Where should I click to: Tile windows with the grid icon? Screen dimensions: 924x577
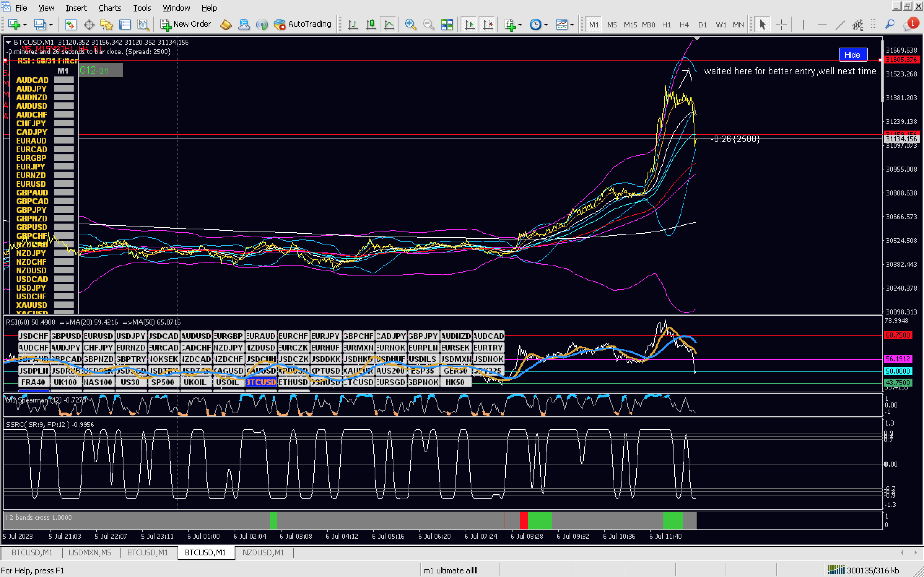(446, 25)
